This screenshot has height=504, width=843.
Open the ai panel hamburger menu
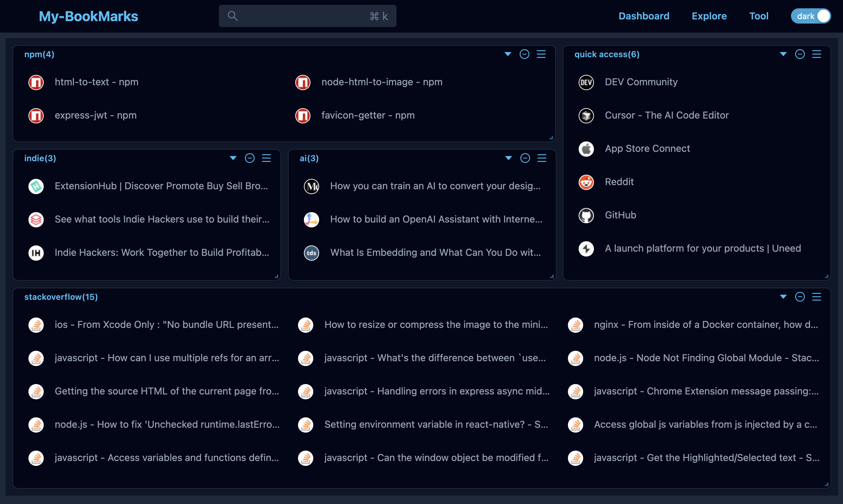click(542, 158)
